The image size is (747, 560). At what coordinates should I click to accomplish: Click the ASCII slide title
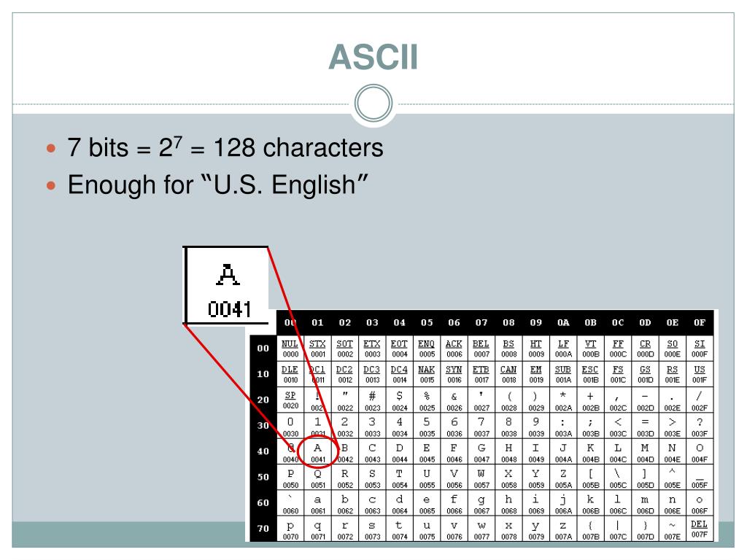click(373, 57)
